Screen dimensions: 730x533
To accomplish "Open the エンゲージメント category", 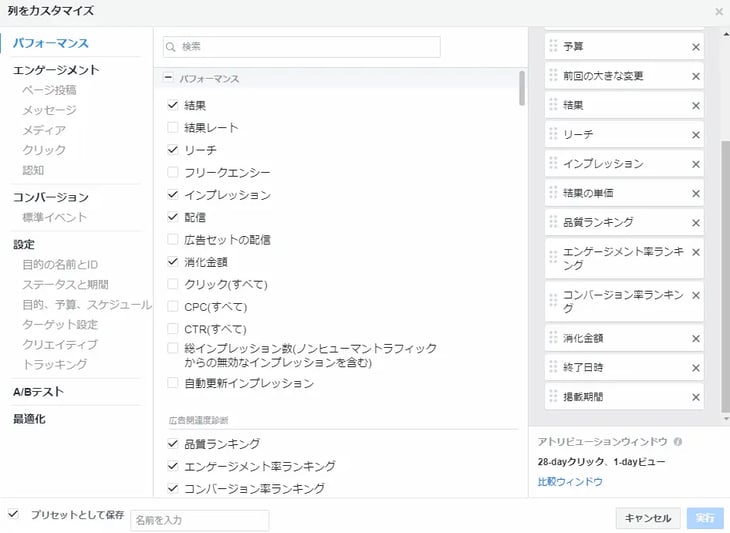I will (x=56, y=70).
